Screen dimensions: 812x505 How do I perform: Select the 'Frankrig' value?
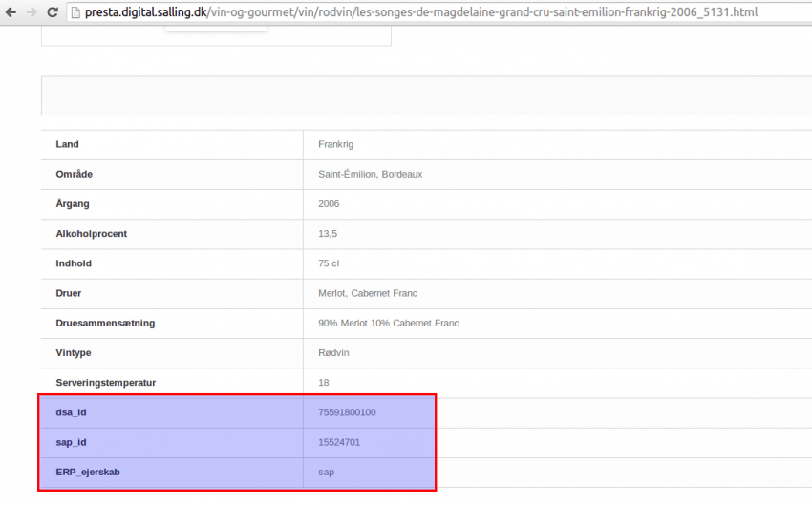point(335,144)
